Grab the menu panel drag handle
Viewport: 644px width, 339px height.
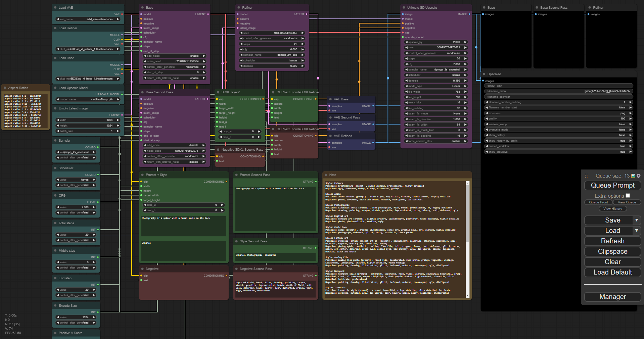coord(586,176)
